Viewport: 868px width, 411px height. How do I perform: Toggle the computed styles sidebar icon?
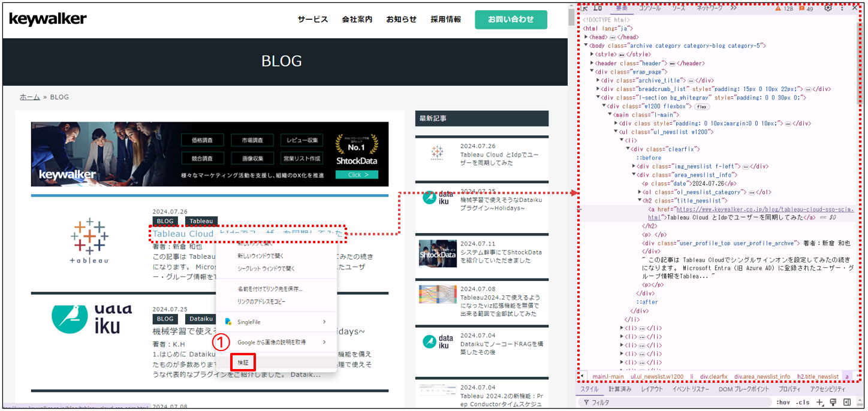click(847, 402)
